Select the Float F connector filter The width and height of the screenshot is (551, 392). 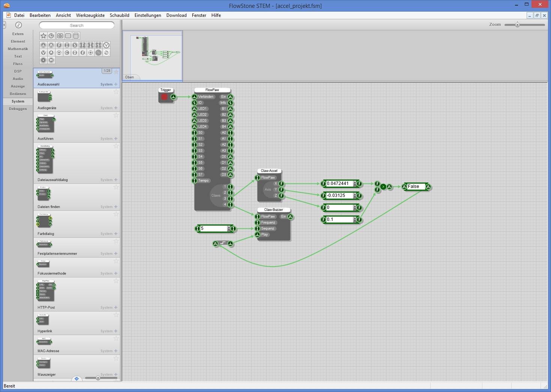pyautogui.click(x=59, y=45)
